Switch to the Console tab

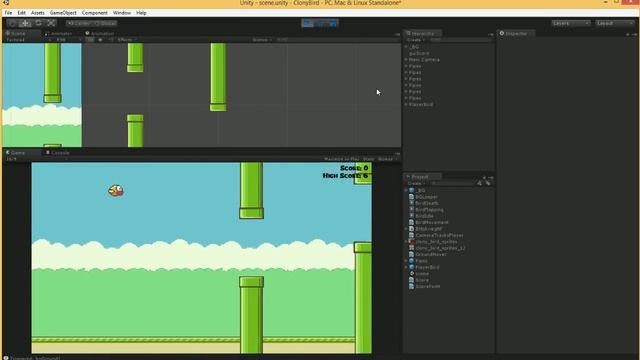pos(58,153)
